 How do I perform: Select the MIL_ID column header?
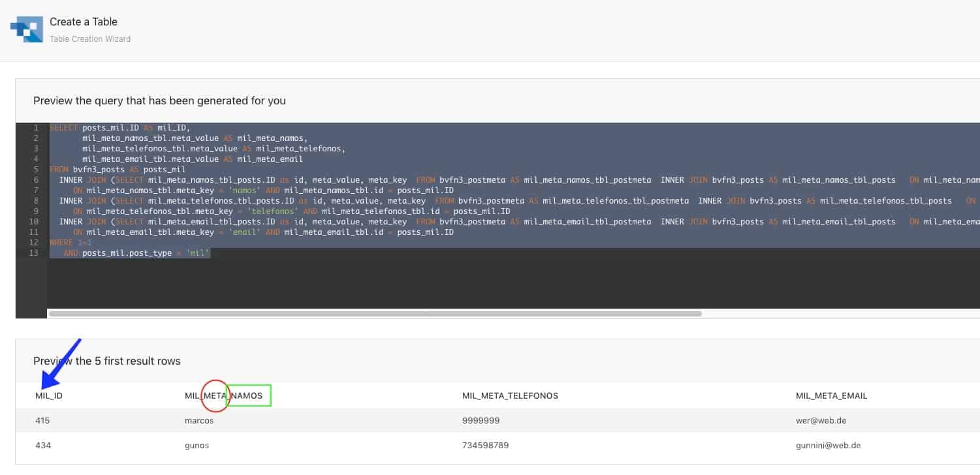click(49, 396)
